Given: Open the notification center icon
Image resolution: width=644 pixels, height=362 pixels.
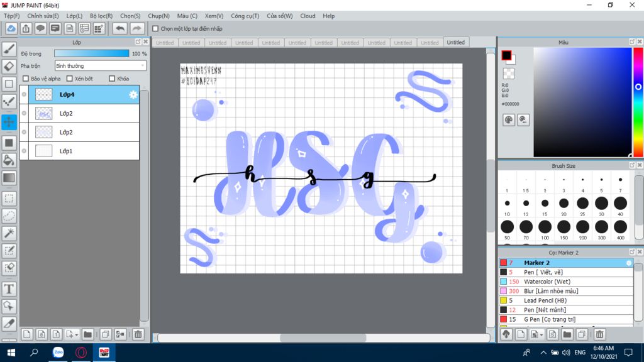Looking at the screenshot, I should click(x=628, y=353).
